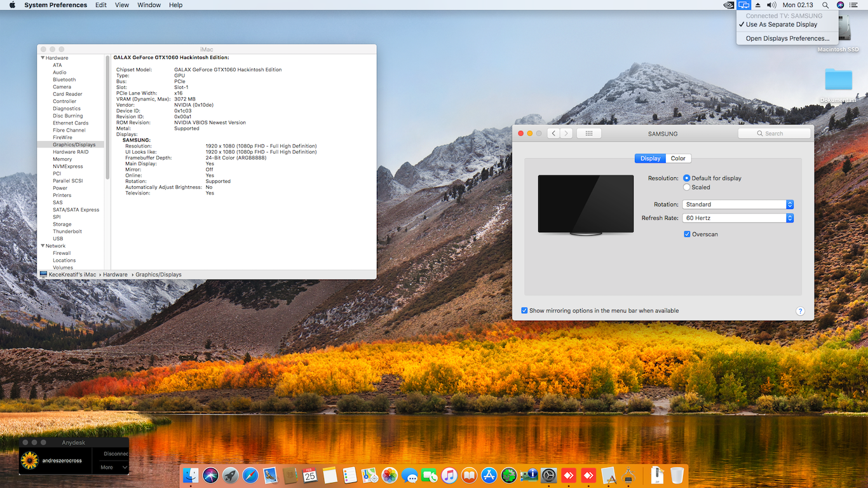Click Disconnect in Anydesk

click(x=116, y=454)
